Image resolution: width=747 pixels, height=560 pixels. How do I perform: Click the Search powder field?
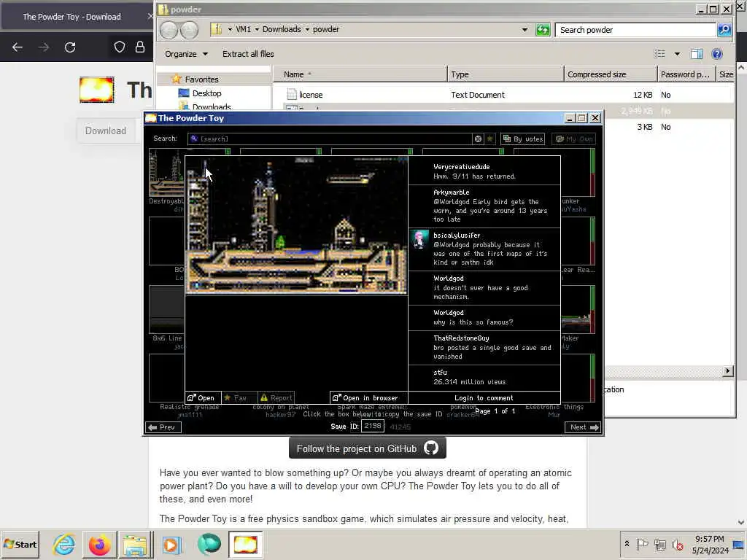636,30
